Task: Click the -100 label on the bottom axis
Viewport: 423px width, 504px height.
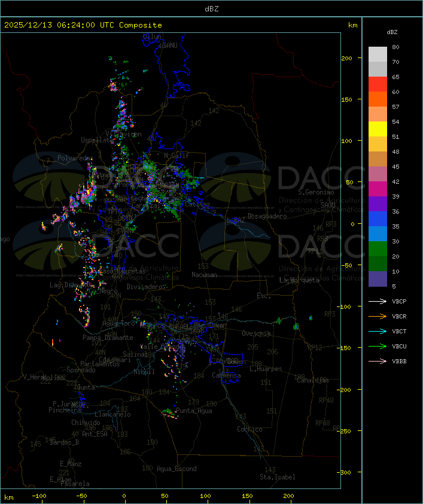Action: [39, 496]
